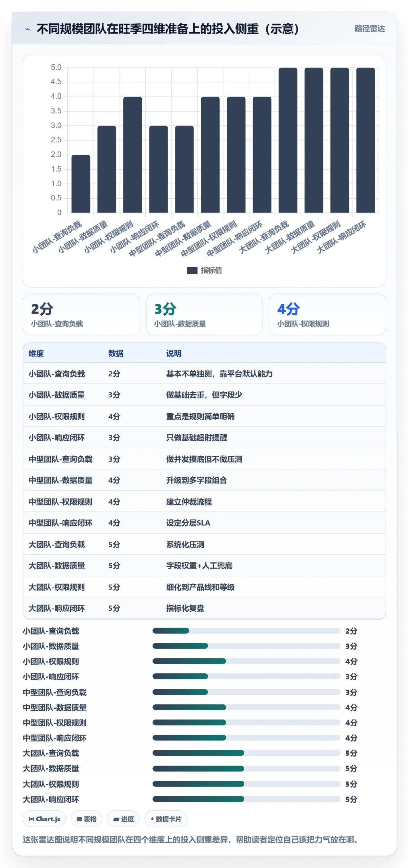This screenshot has height=868, width=409.
Task: Click the diamond icon in 数据卡片 tag
Action: click(152, 819)
